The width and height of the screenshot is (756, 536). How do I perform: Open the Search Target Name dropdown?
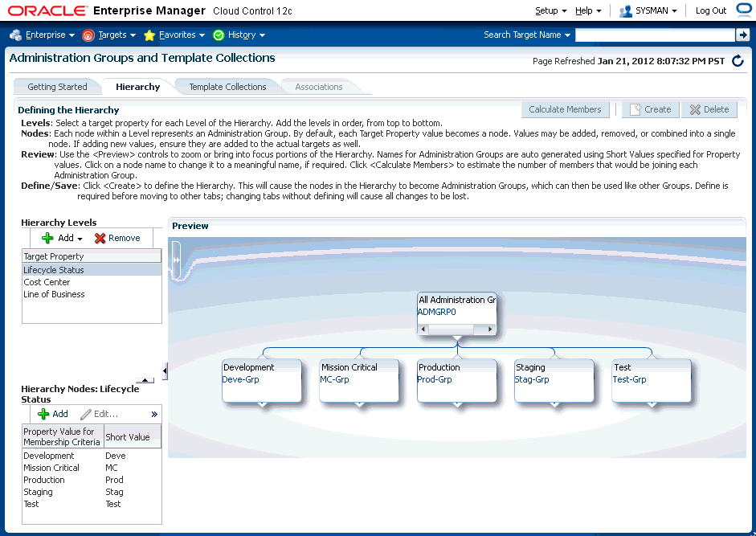[527, 35]
